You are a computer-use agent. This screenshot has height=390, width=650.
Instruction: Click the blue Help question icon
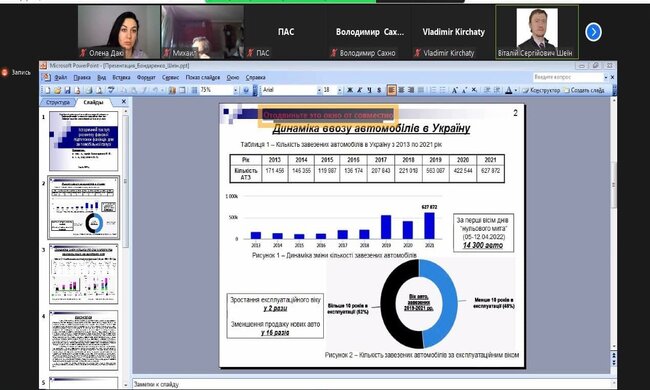point(246,90)
